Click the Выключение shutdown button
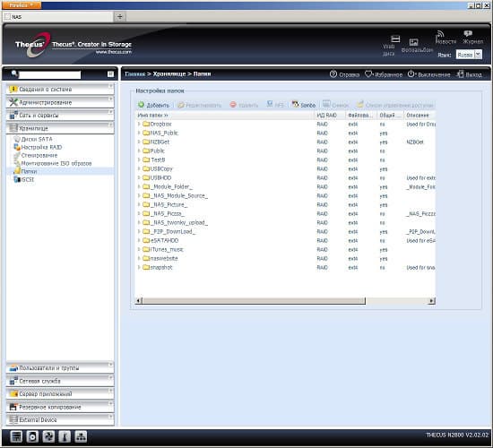This screenshot has height=448, width=493. click(x=428, y=74)
